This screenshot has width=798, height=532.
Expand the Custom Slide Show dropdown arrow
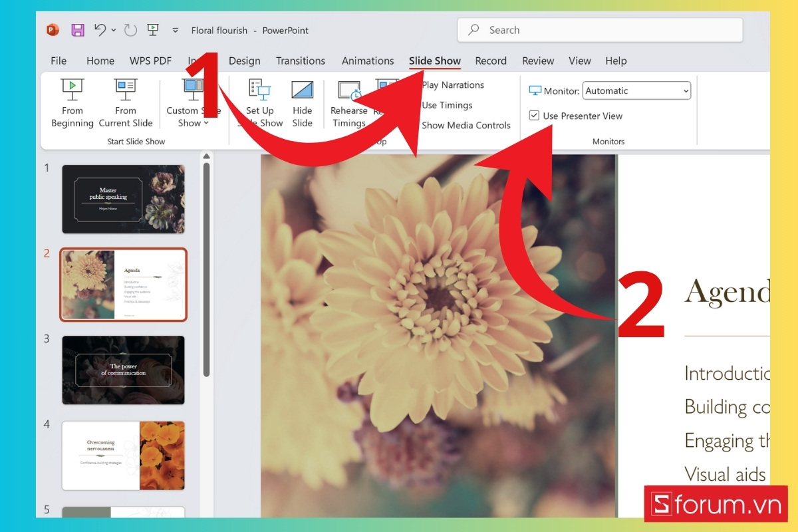[x=205, y=122]
